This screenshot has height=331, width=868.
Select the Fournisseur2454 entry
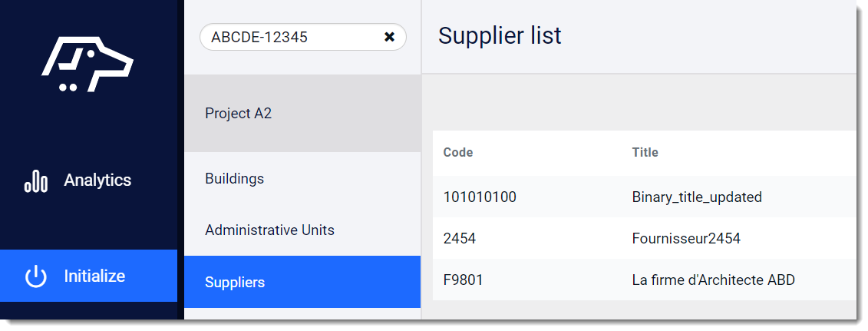click(x=686, y=239)
